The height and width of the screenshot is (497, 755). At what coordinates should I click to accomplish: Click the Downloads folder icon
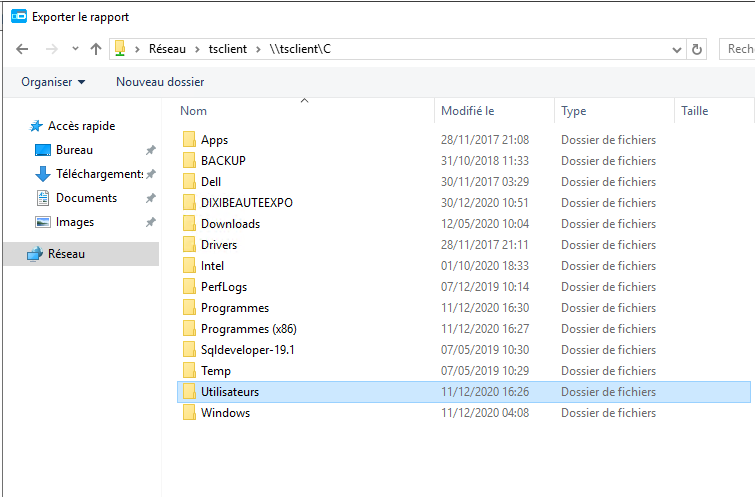pos(189,223)
